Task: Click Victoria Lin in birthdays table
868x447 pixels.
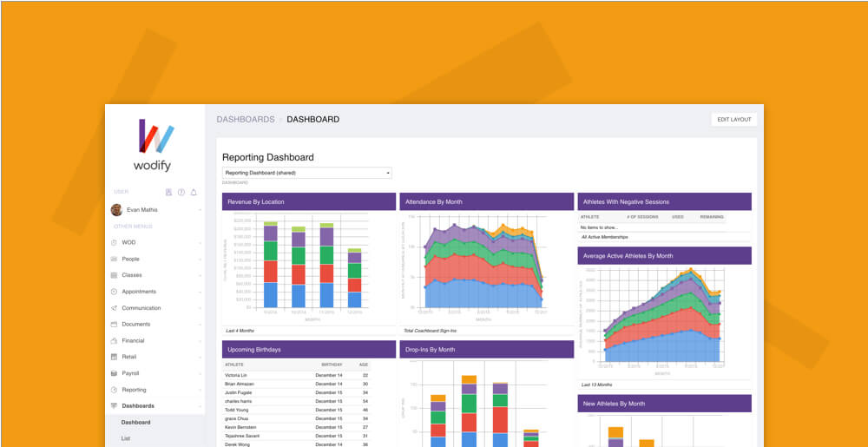Action: coord(236,375)
